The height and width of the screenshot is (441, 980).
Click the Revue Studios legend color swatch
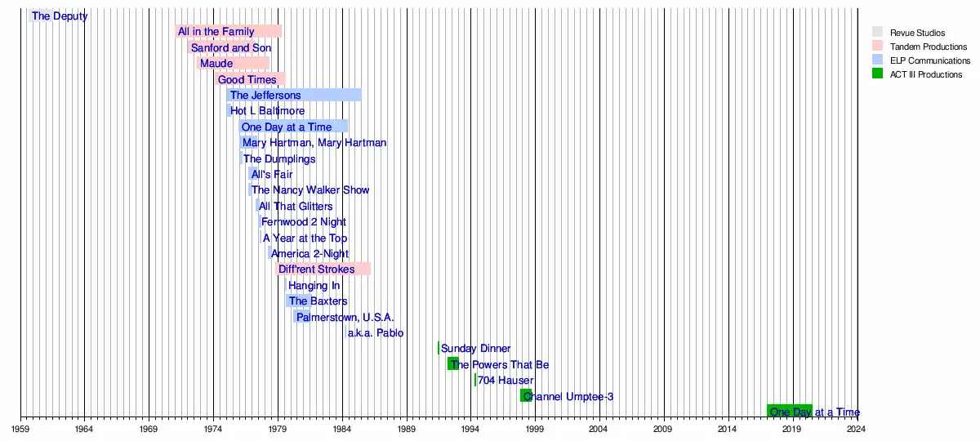[878, 33]
